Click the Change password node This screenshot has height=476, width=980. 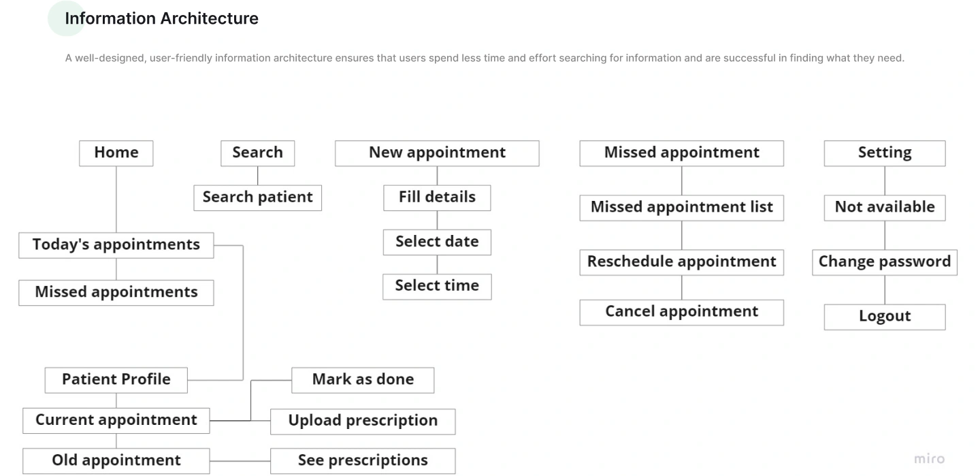pos(884,262)
